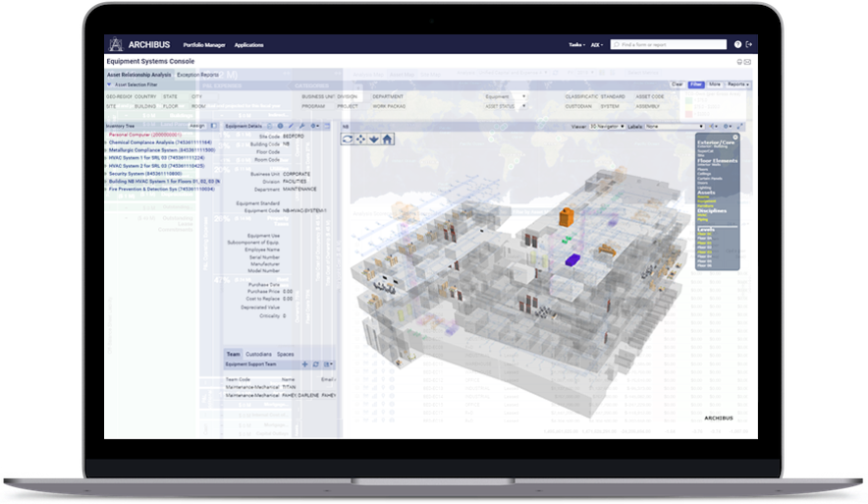Expand the Security System tree node
Screen dimensions: 868x504
click(x=106, y=173)
